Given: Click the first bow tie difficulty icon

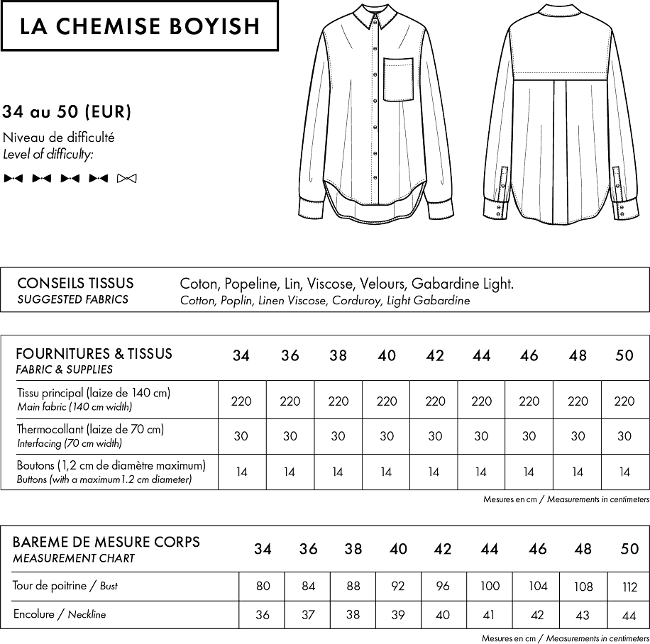Looking at the screenshot, I should point(13,177).
